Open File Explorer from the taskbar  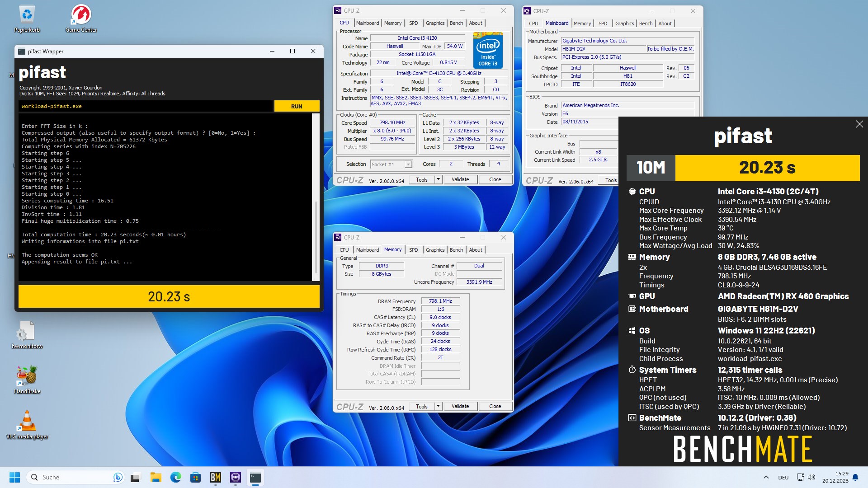point(156,477)
